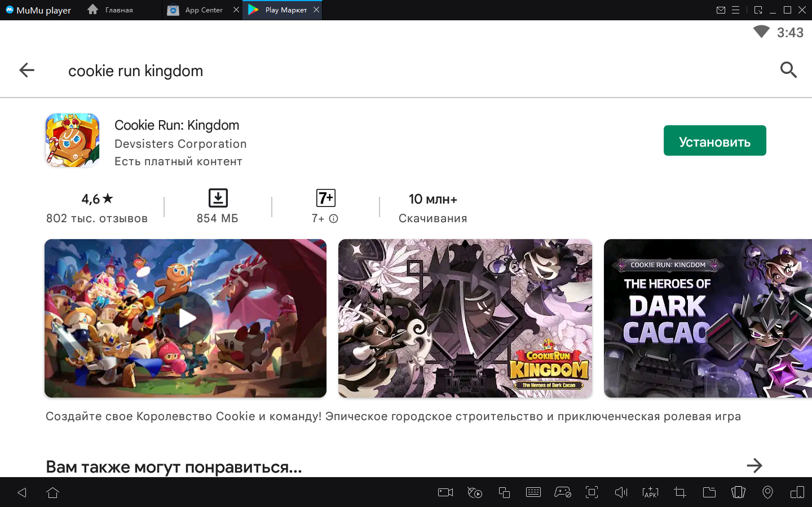Click the install APK icon
The image size is (812, 507).
(x=650, y=492)
